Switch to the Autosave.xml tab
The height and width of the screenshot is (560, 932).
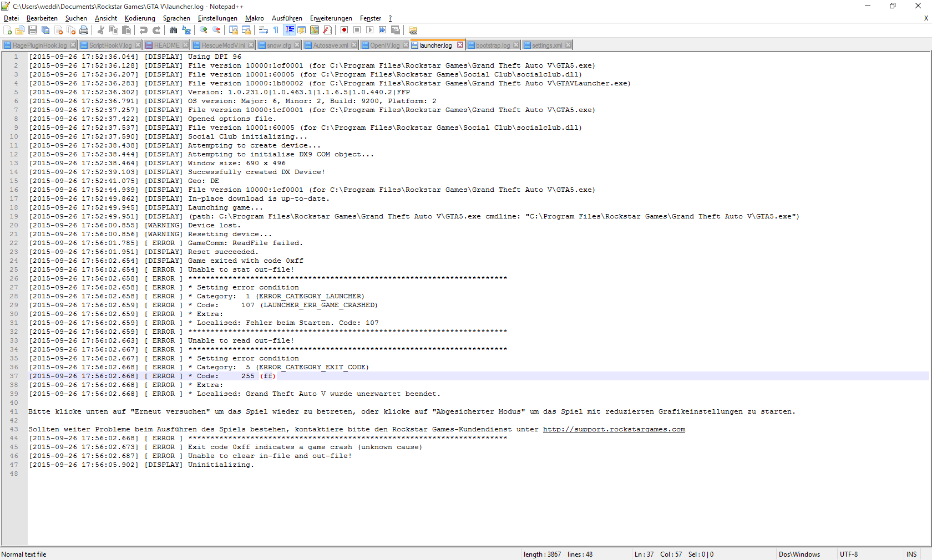pyautogui.click(x=331, y=45)
